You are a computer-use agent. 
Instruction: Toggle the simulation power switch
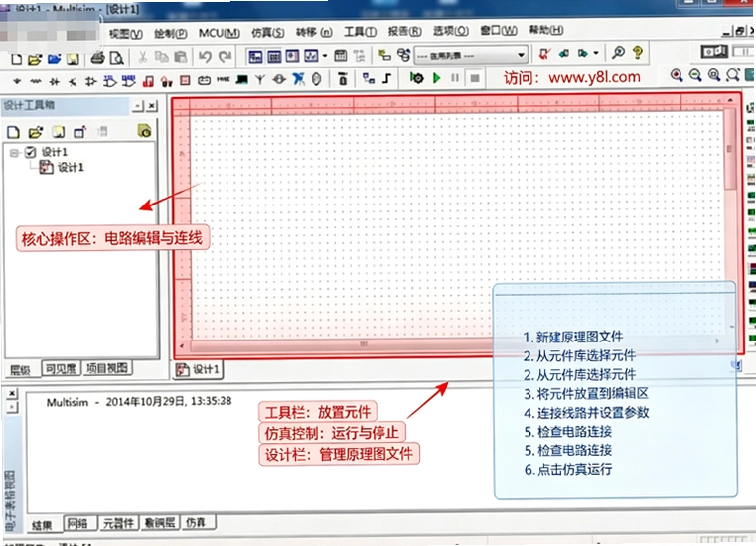point(714,51)
